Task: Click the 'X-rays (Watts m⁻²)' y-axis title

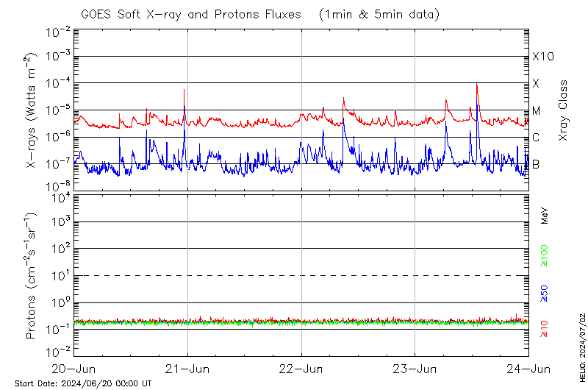Action: [32, 110]
